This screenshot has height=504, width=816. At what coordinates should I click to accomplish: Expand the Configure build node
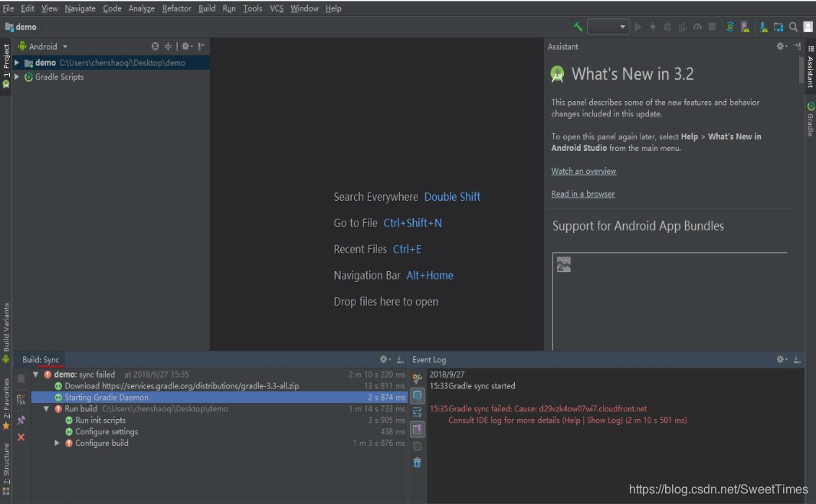pyautogui.click(x=57, y=443)
